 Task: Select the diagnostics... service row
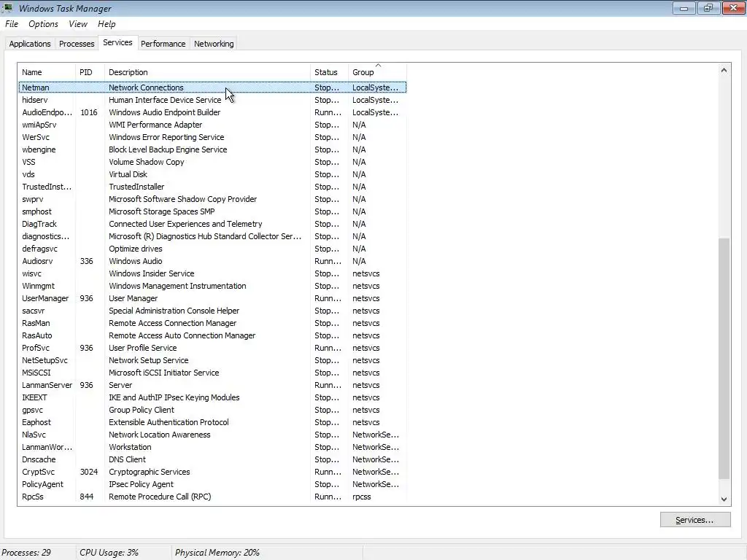(x=212, y=236)
